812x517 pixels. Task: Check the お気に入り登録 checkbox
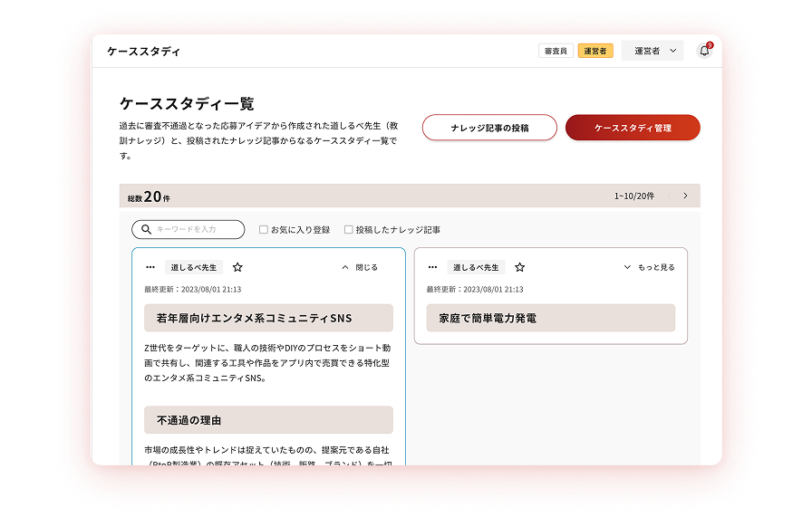263,229
